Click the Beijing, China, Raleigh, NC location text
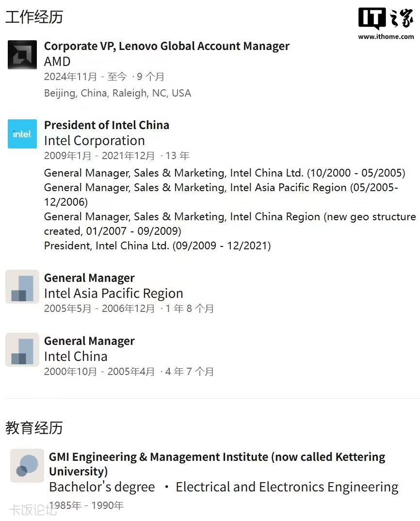 point(117,93)
